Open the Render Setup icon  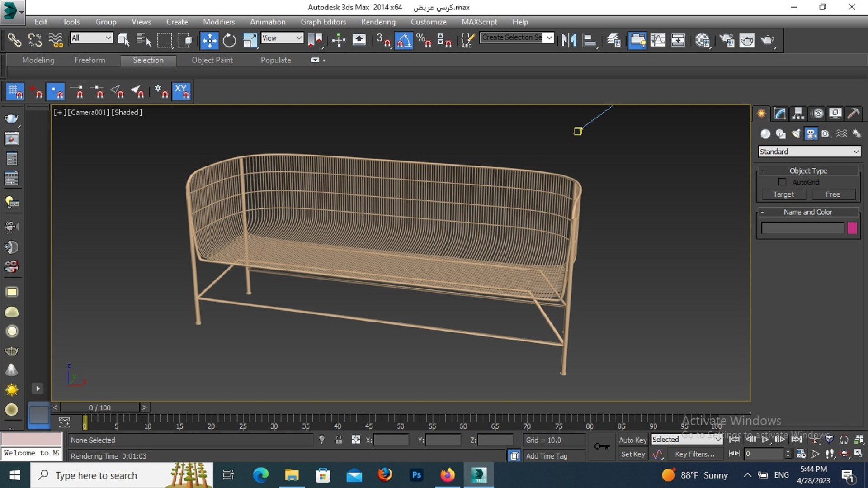coord(726,40)
